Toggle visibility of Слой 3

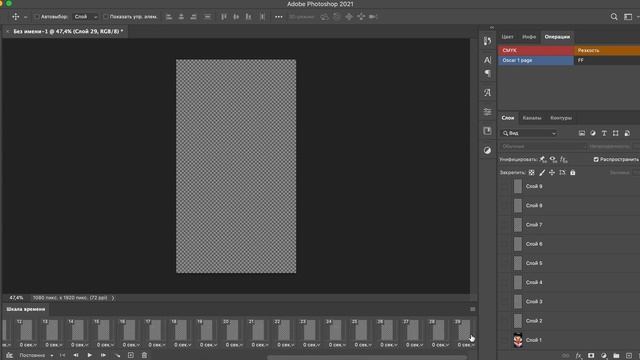point(505,301)
